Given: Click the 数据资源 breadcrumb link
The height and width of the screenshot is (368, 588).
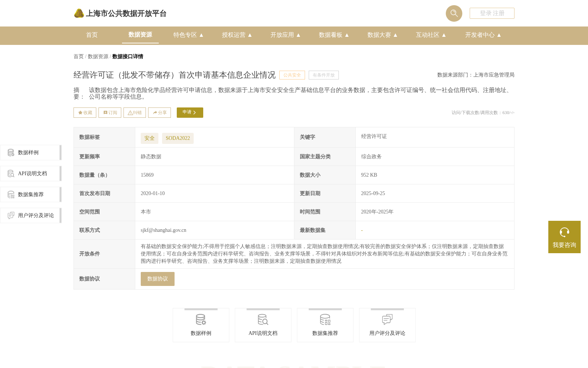Looking at the screenshot, I should (98, 57).
